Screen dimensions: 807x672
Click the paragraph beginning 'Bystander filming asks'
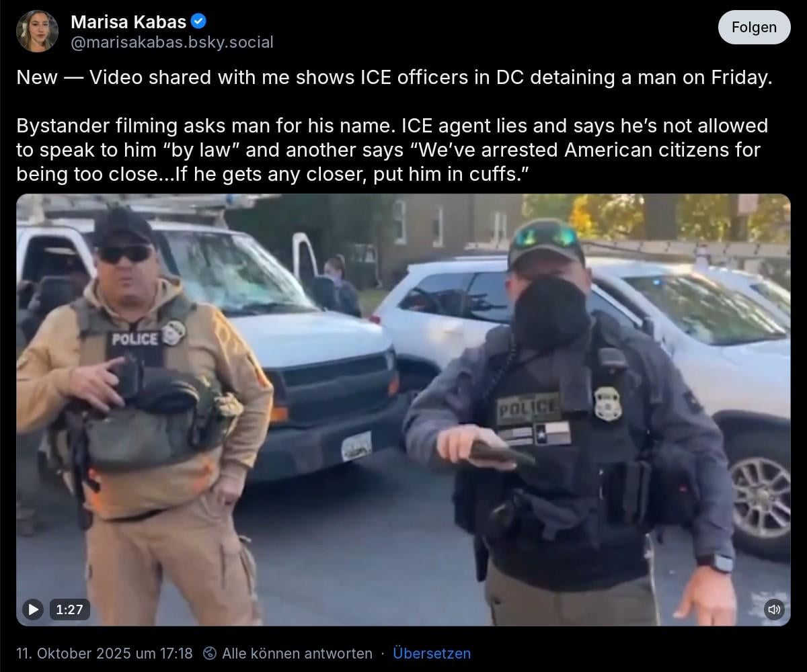tap(392, 150)
